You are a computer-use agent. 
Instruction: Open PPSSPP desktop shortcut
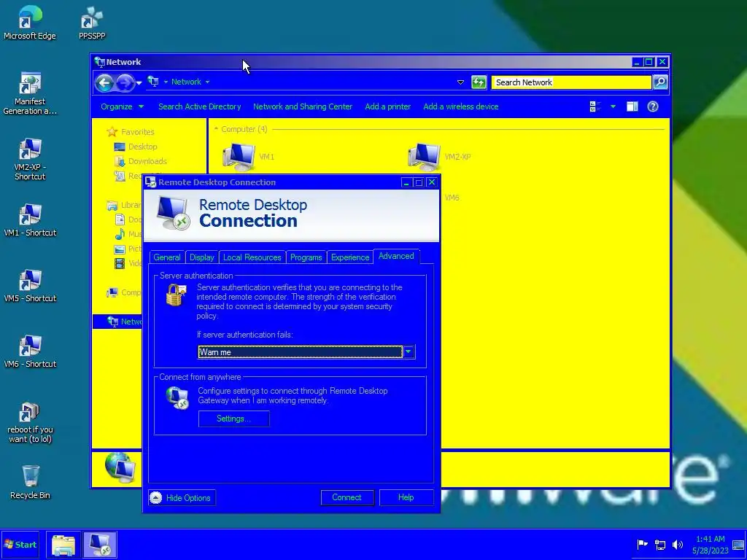[92, 22]
